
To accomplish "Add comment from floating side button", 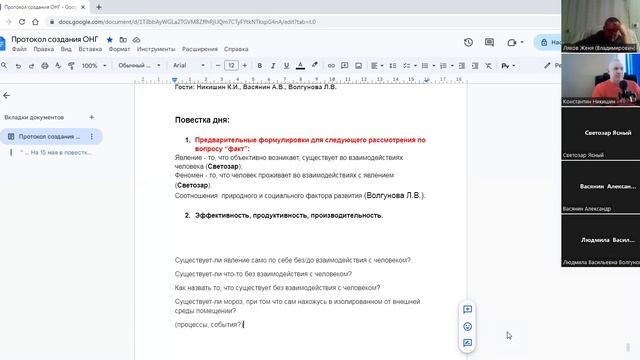I will click(468, 310).
